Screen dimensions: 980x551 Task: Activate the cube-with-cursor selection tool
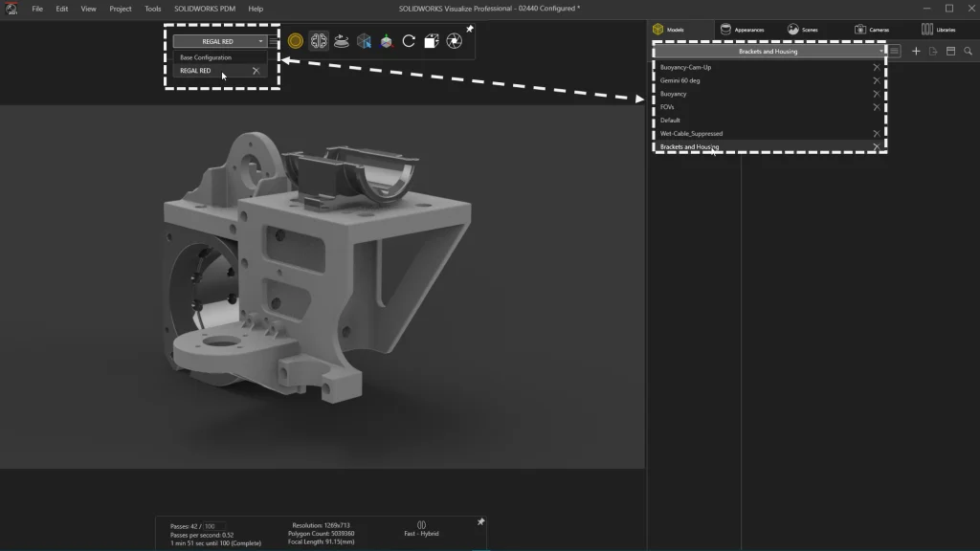pos(364,41)
